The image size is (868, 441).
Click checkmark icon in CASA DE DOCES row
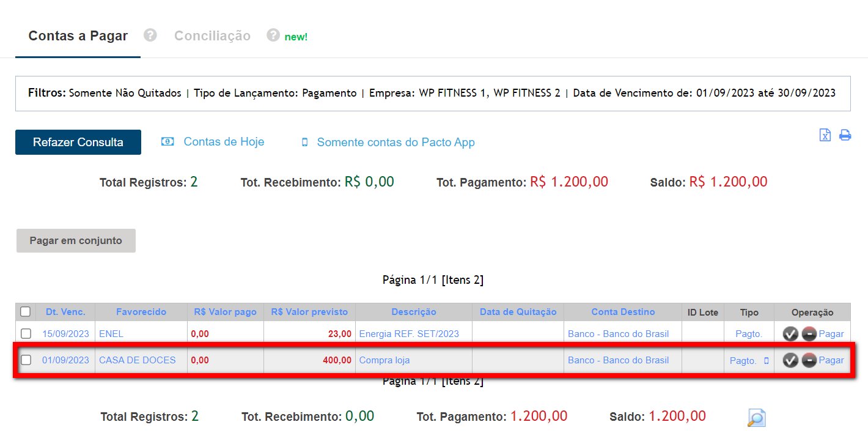(790, 360)
